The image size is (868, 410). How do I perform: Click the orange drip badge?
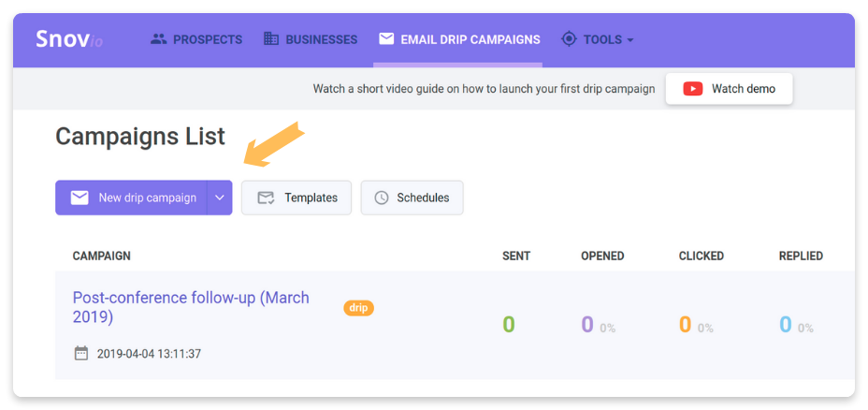359,308
